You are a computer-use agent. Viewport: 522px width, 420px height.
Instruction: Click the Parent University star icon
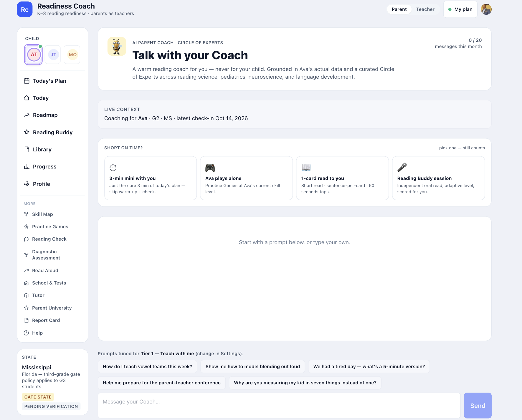26,308
